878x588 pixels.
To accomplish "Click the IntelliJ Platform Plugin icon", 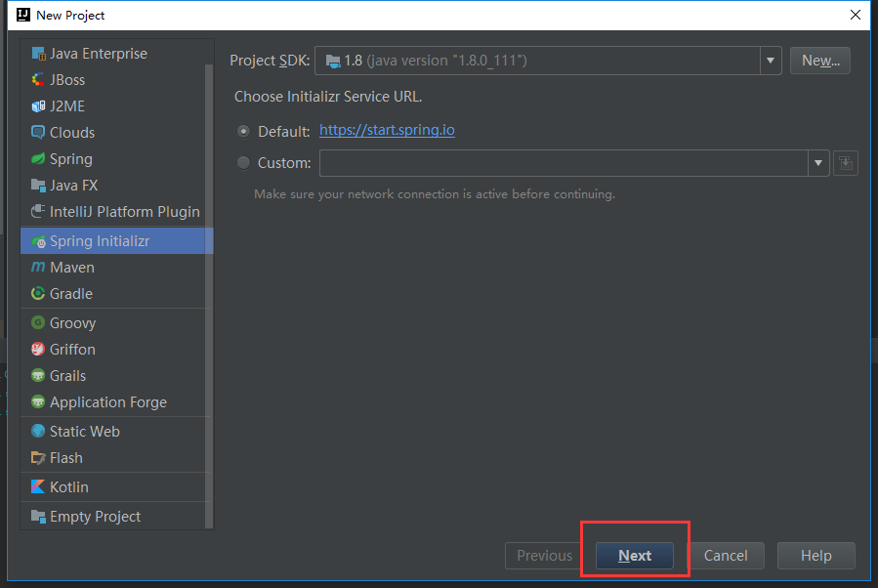I will [38, 212].
